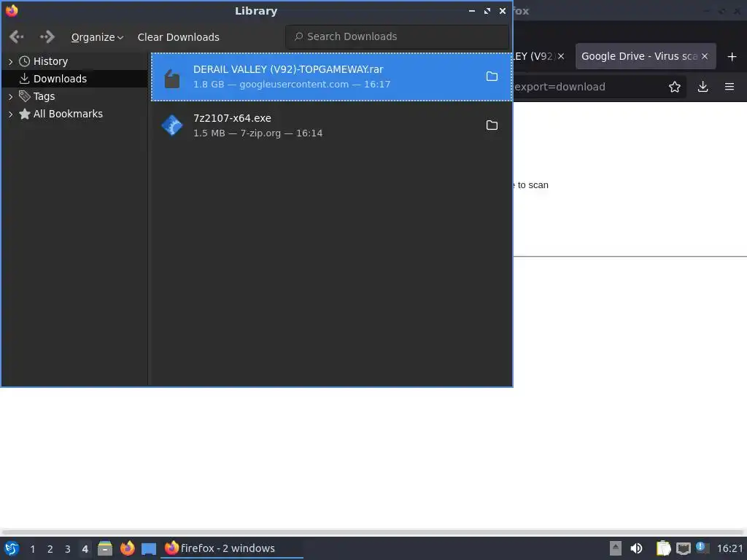The height and width of the screenshot is (560, 747).
Task: Open the system start menu
Action: [12, 548]
